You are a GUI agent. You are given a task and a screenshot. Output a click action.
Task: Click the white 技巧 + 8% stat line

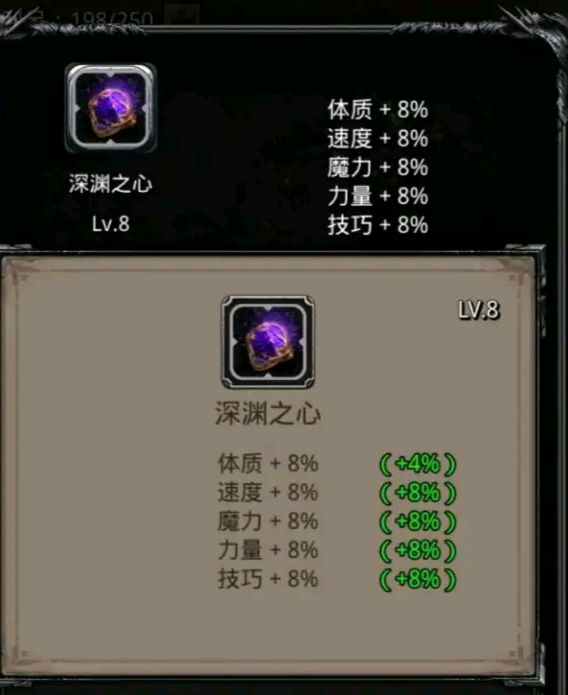coord(378,225)
